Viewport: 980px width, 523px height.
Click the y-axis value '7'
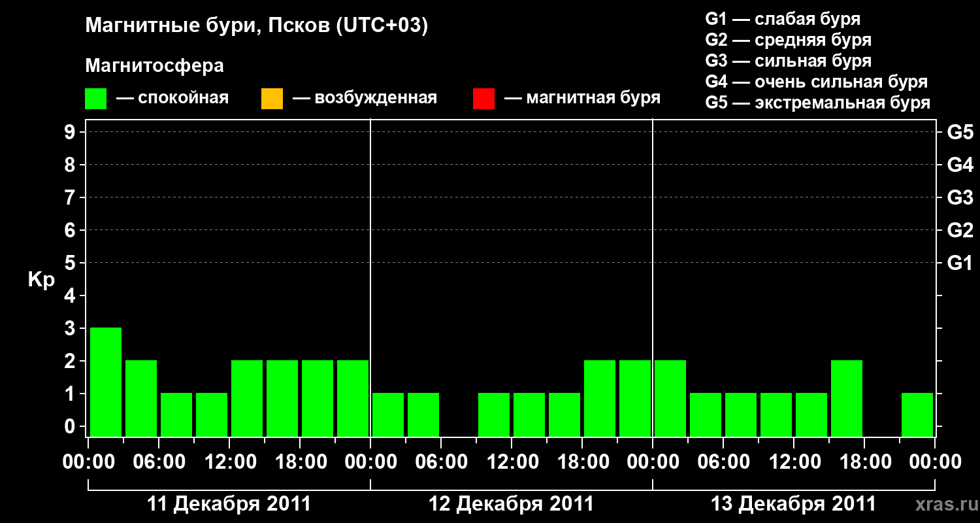pos(71,197)
